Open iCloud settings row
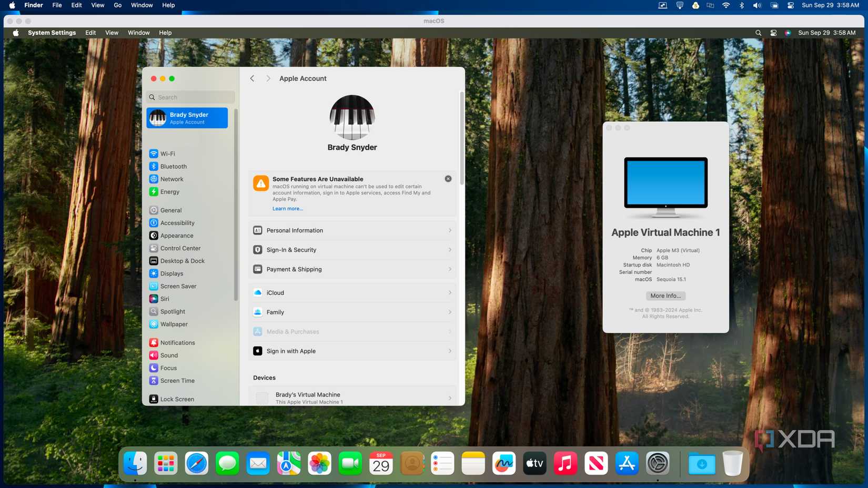 (x=352, y=293)
